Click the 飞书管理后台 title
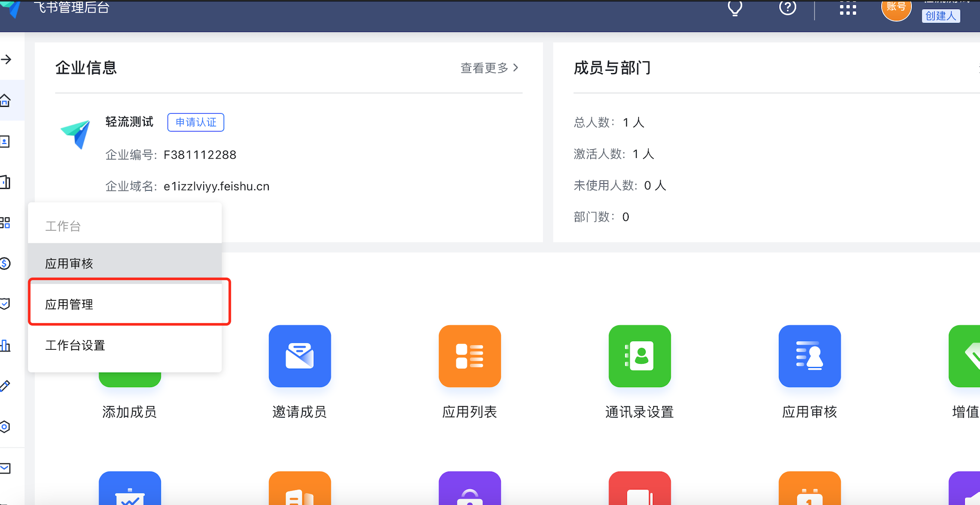The height and width of the screenshot is (505, 980). (x=71, y=7)
